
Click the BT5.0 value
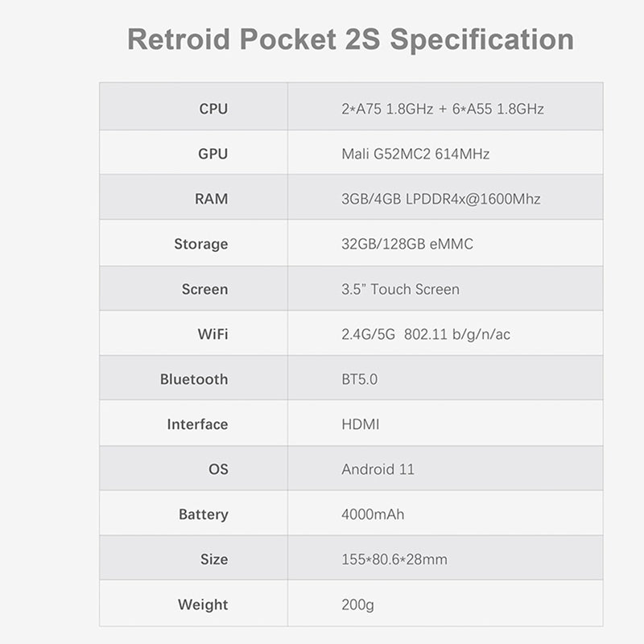tap(359, 379)
